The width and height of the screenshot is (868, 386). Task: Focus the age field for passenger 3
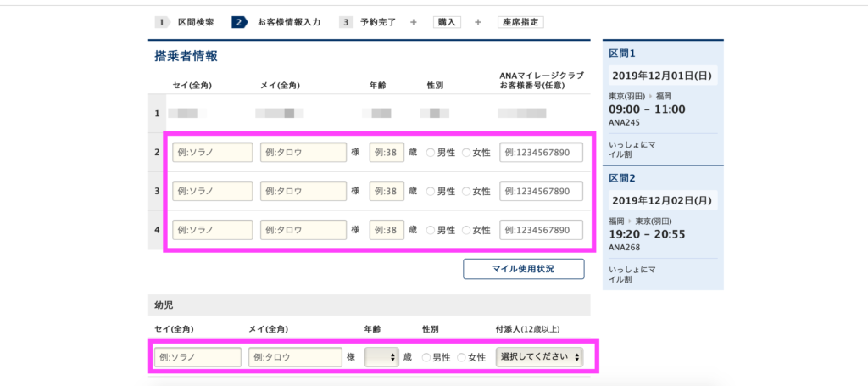(x=387, y=191)
